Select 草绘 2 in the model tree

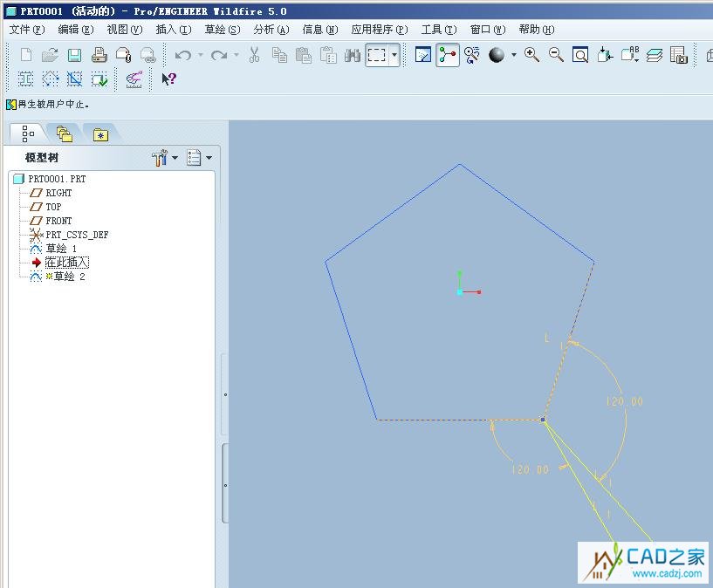pyautogui.click(x=69, y=277)
